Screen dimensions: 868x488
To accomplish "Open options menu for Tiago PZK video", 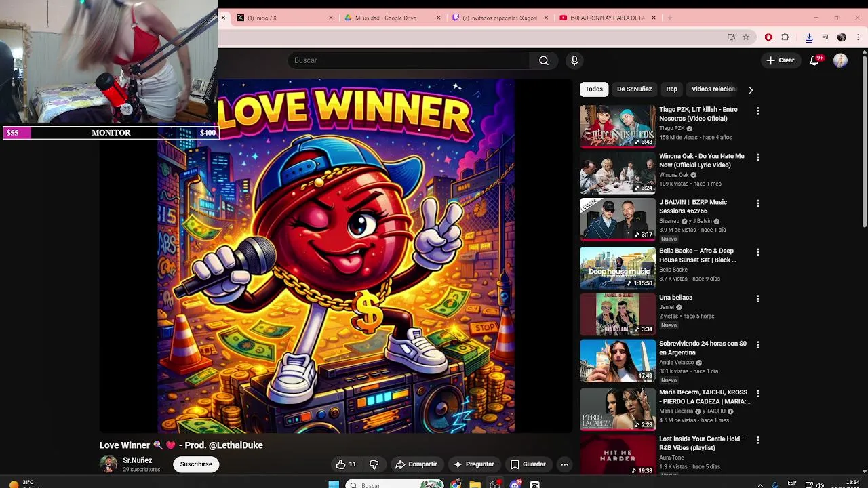I will pyautogui.click(x=758, y=110).
